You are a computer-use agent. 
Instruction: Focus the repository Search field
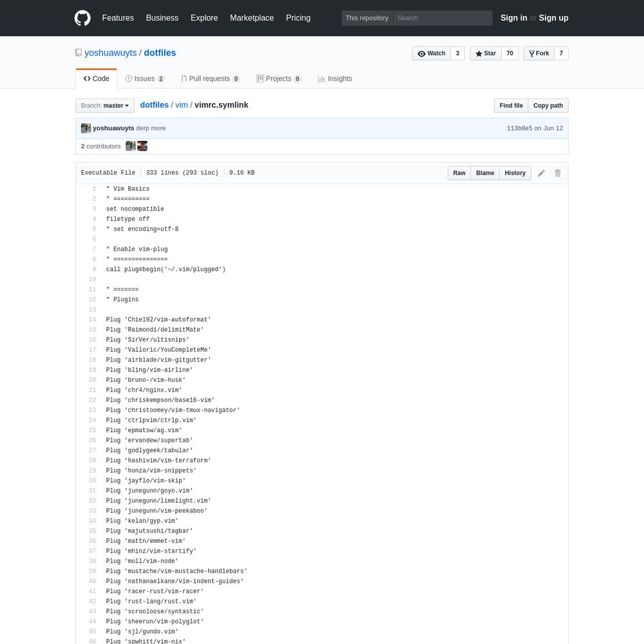(x=442, y=18)
